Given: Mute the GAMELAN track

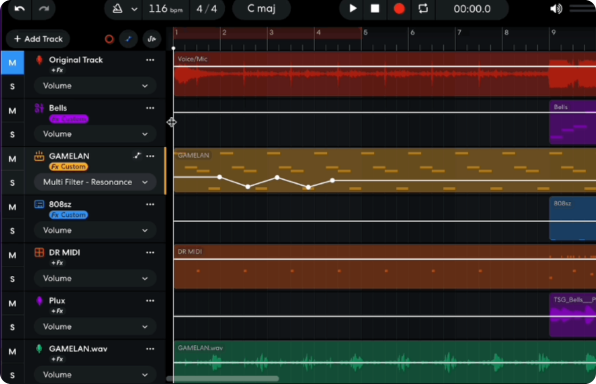Looking at the screenshot, I should [x=13, y=159].
